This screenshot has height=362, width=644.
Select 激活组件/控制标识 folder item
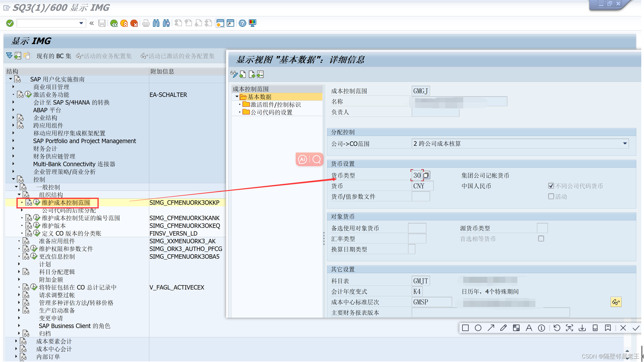275,104
